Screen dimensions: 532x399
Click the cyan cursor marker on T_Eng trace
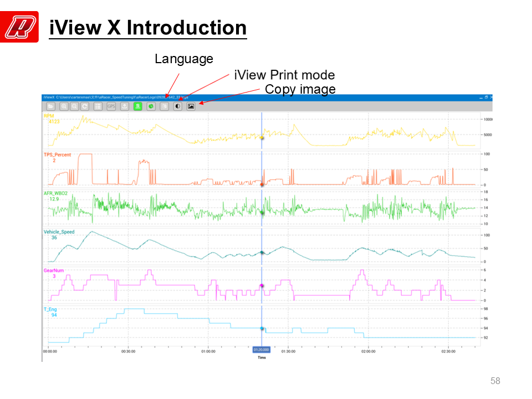coord(262,329)
